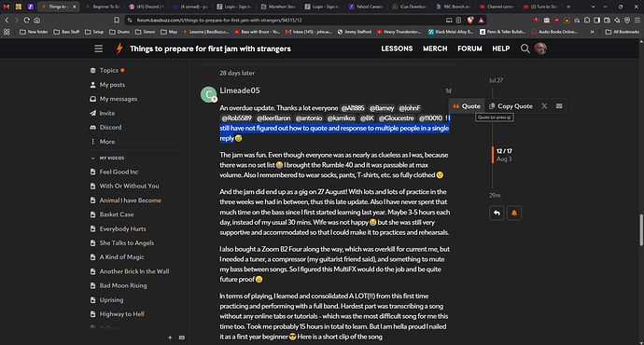Open the hamburger sidebar menu

point(99,48)
